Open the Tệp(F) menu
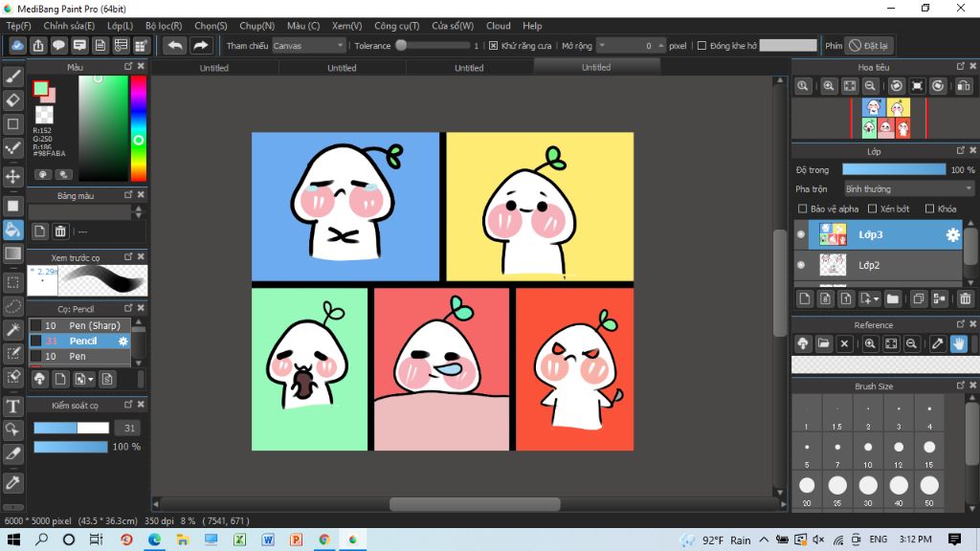Viewport: 980px width, 551px height. [19, 26]
